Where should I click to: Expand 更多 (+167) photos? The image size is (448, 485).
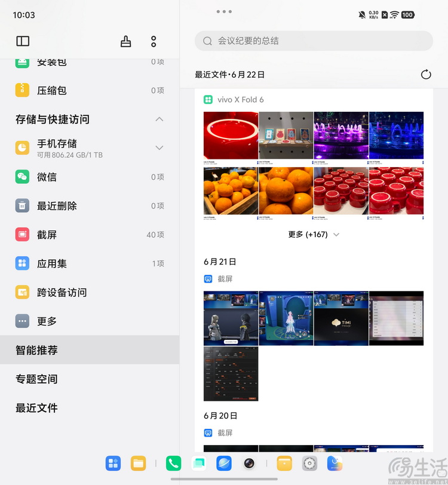[x=314, y=235]
